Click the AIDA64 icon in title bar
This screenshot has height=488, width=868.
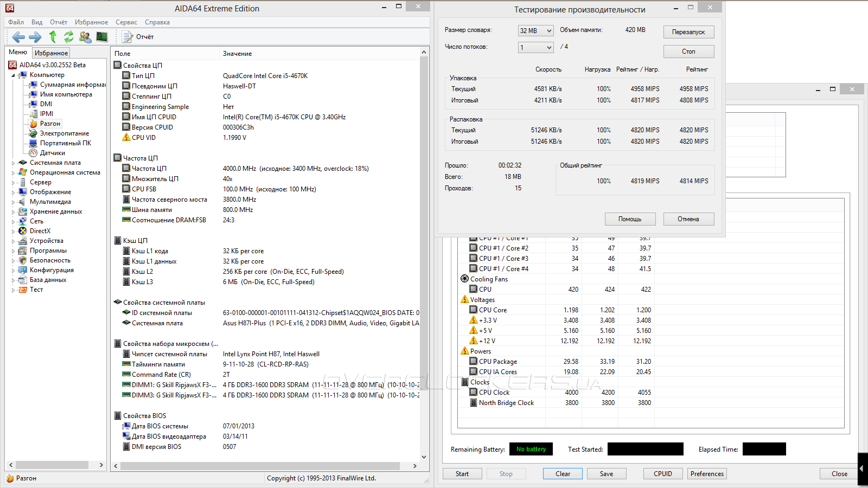10,8
